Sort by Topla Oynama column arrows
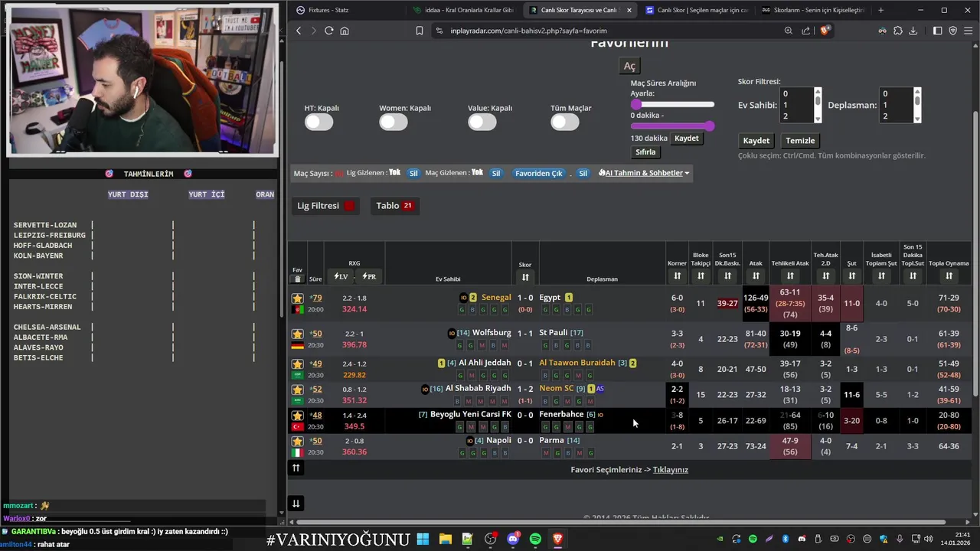The width and height of the screenshot is (980, 551). click(949, 276)
